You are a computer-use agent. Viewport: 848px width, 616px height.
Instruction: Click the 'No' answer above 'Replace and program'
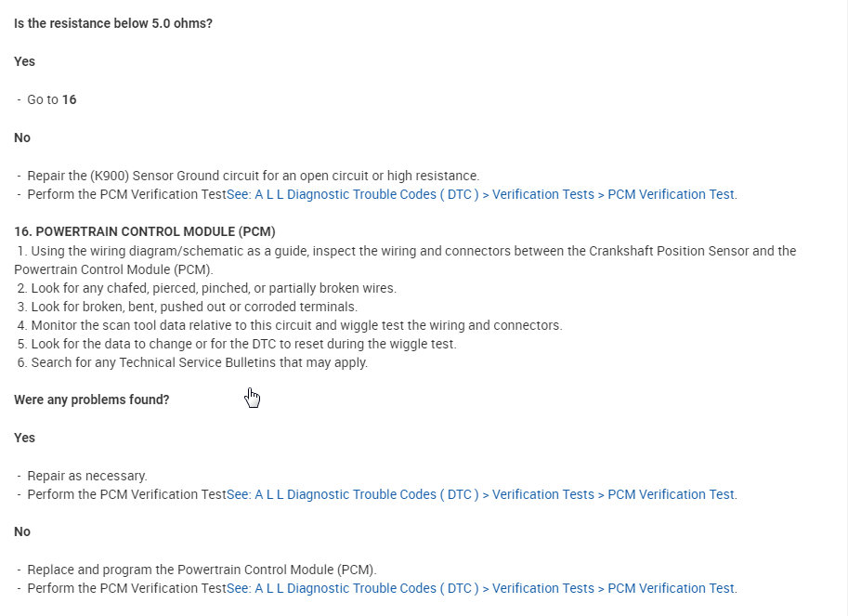[x=22, y=531]
